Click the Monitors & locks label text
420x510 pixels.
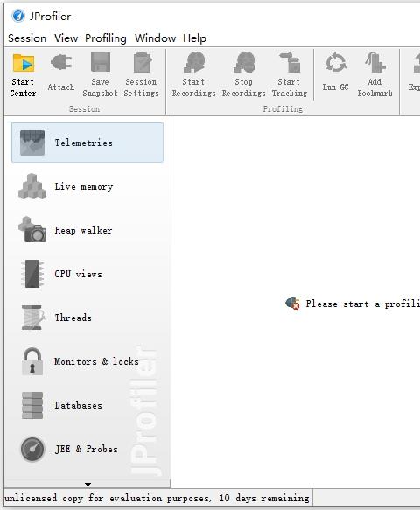coord(96,361)
